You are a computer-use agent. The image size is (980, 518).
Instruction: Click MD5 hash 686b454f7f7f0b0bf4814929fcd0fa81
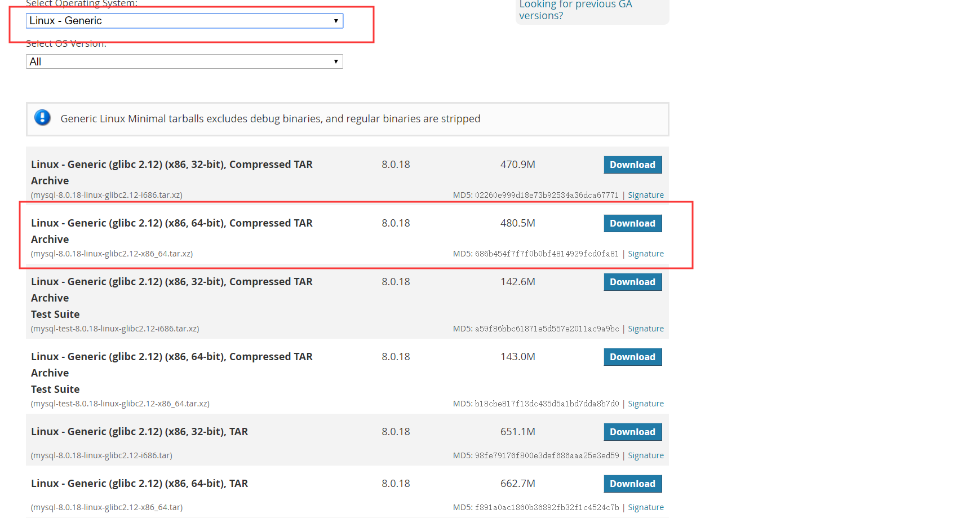[547, 254]
